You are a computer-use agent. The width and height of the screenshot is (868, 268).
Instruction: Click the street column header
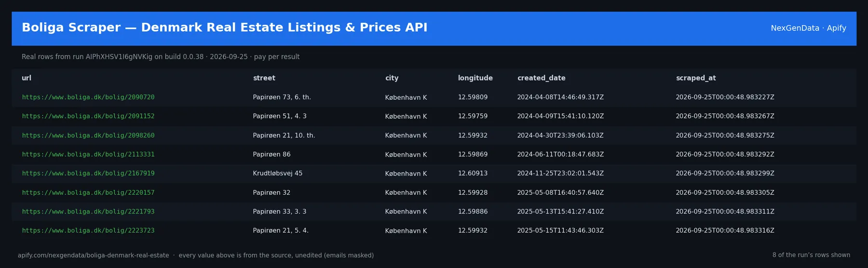click(264, 78)
